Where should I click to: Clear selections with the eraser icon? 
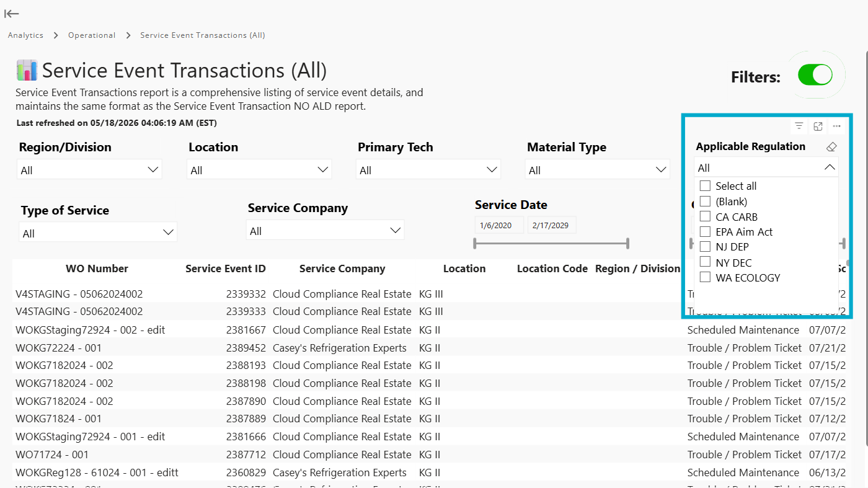832,147
